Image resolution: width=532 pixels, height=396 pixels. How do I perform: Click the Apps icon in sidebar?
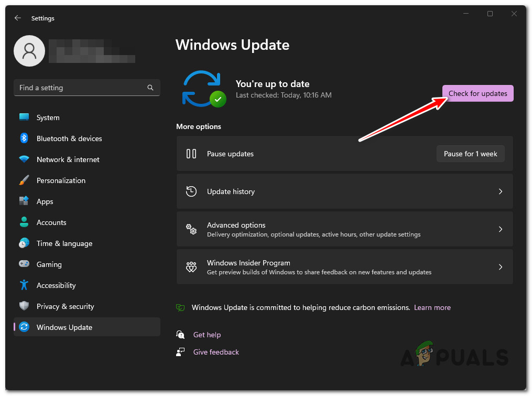[x=24, y=201]
